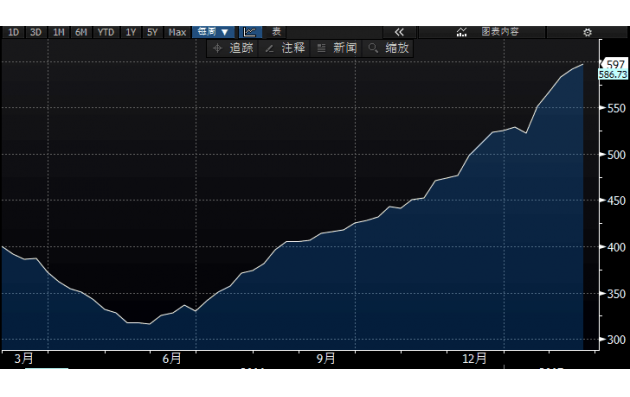Show the Max time range

[177, 32]
